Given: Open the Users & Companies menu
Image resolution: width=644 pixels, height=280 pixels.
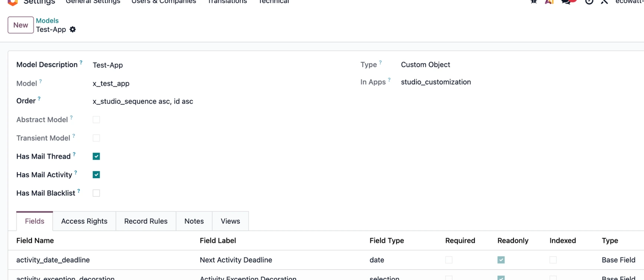Looking at the screenshot, I should click(164, 1).
